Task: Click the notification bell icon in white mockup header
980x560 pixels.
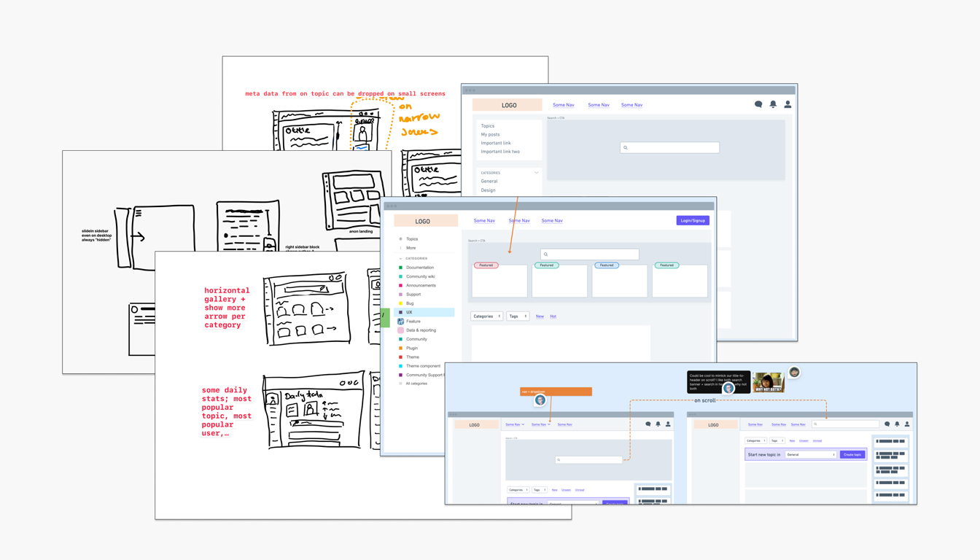Action: 773,104
